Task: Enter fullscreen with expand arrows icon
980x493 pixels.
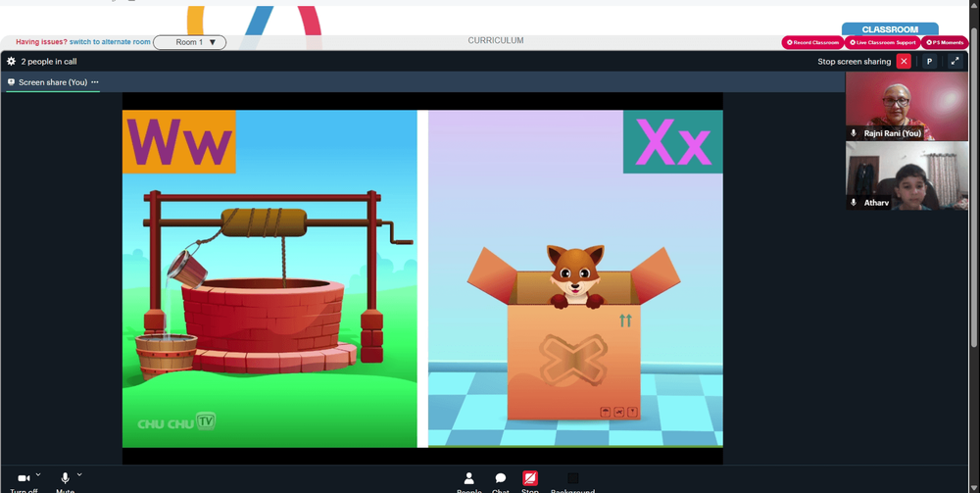Action: pyautogui.click(x=955, y=61)
